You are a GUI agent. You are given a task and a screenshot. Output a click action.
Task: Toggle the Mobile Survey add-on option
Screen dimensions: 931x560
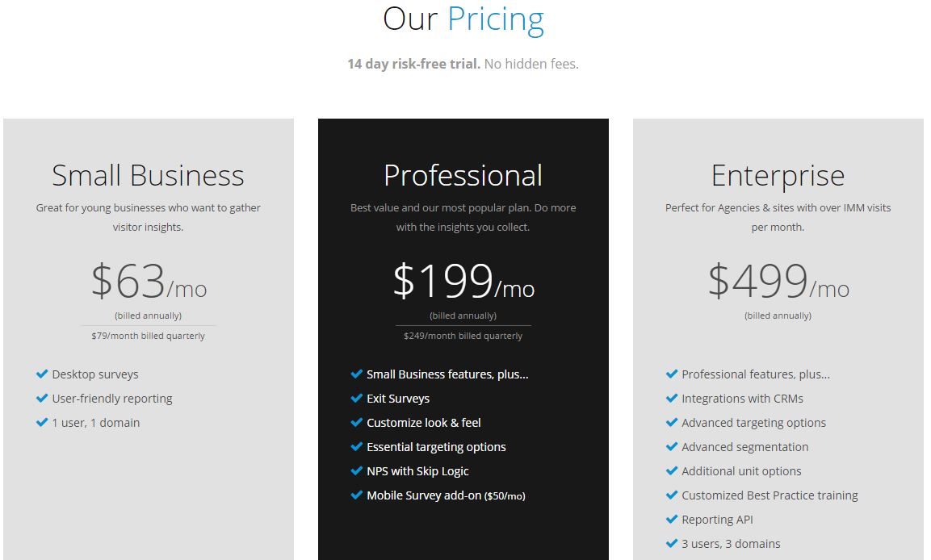[x=354, y=495]
